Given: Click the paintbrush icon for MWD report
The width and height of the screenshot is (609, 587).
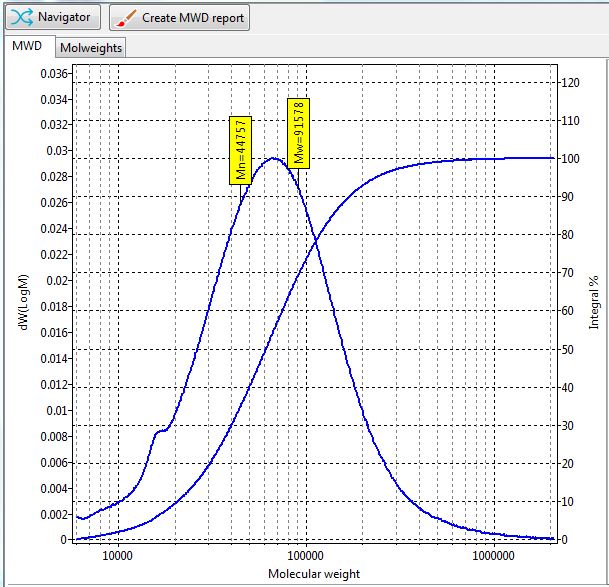Looking at the screenshot, I should click(125, 17).
